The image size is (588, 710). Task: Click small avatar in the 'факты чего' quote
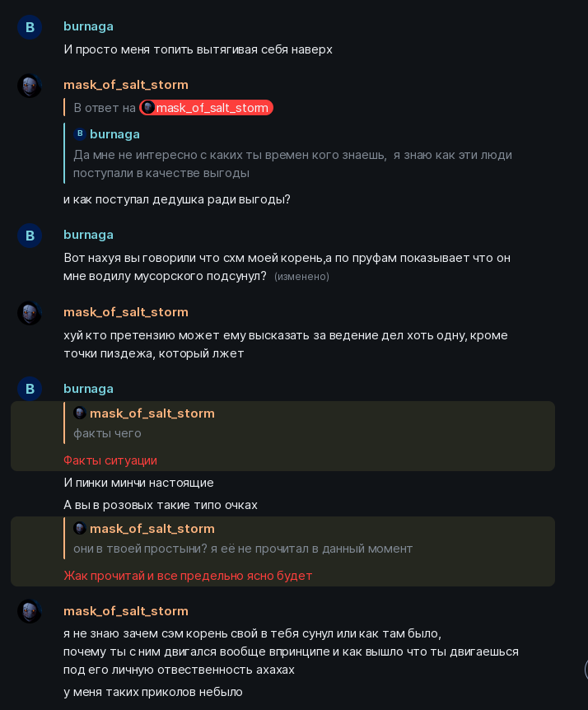coord(80,413)
